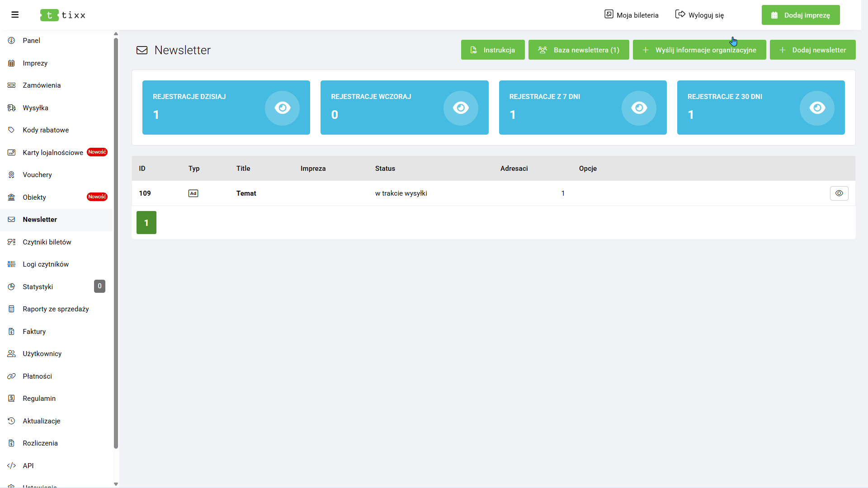
Task: Click the Vouchery sidebar icon
Action: (12, 175)
